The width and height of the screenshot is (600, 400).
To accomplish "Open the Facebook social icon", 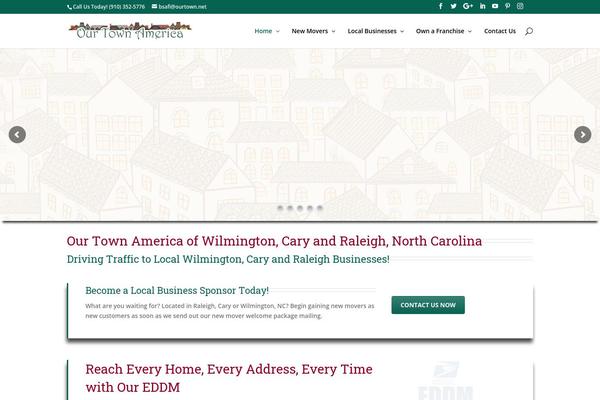I will (x=440, y=6).
